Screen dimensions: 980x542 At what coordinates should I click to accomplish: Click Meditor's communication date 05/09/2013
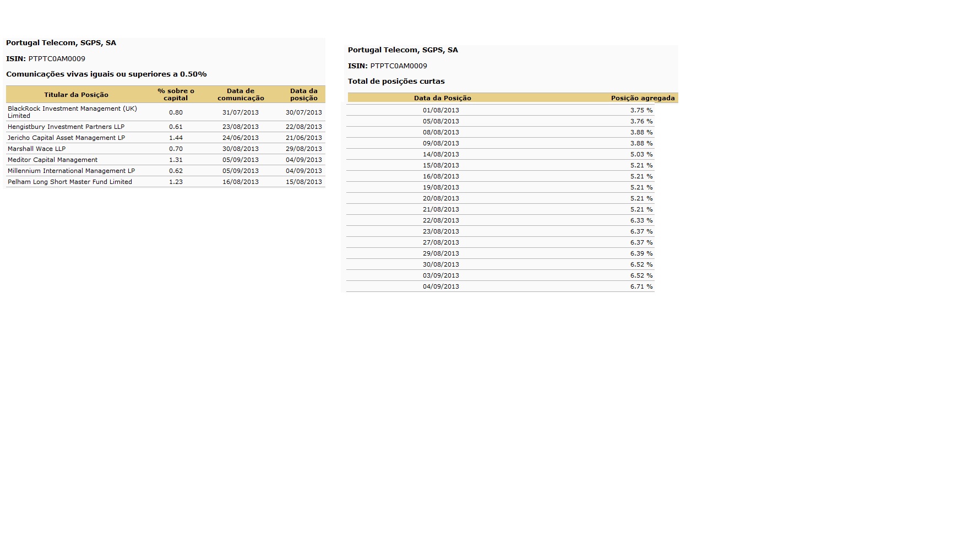coord(241,160)
